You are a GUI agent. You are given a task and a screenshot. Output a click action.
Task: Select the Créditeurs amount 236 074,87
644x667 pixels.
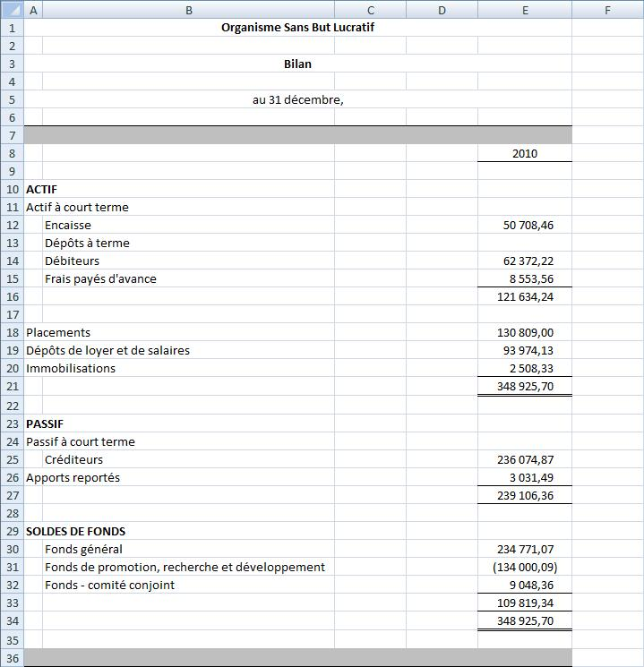coord(525,459)
